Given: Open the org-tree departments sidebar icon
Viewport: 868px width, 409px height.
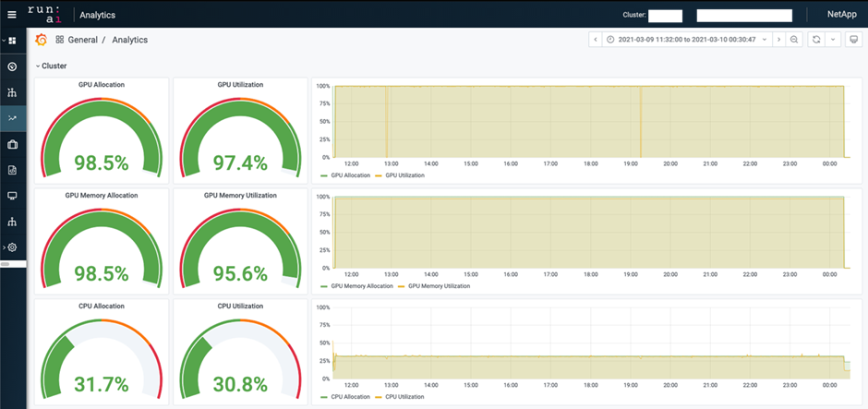Looking at the screenshot, I should 12,222.
